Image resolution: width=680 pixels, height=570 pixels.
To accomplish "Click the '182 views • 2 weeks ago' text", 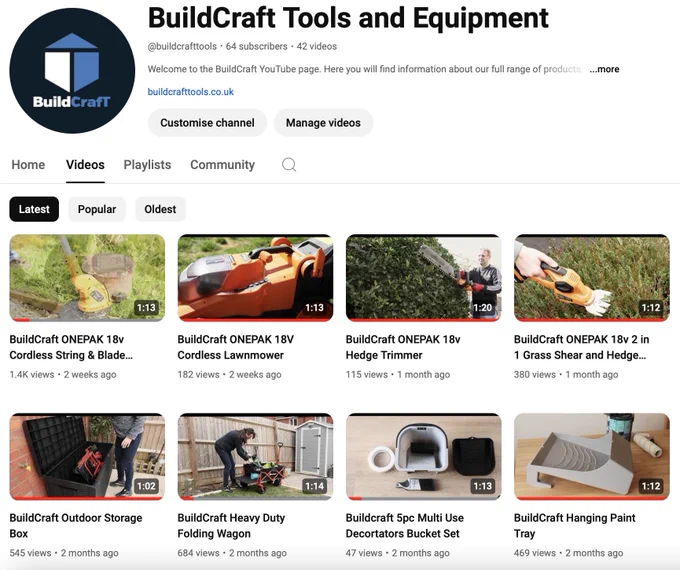I will coord(229,374).
